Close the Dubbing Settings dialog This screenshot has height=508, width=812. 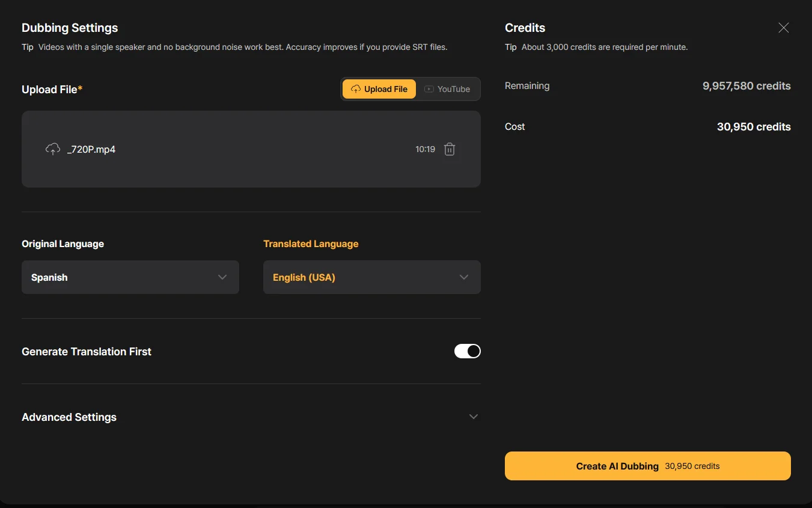[x=783, y=28]
